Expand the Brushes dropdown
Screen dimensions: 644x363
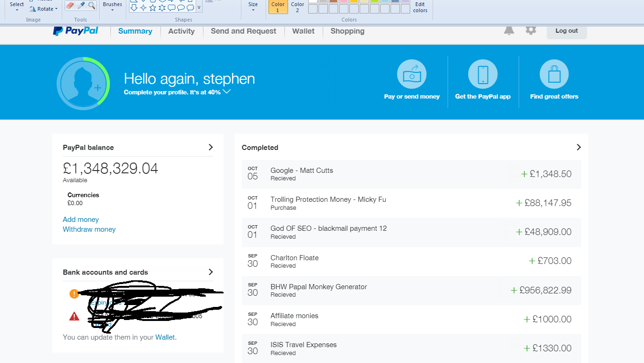pyautogui.click(x=112, y=6)
